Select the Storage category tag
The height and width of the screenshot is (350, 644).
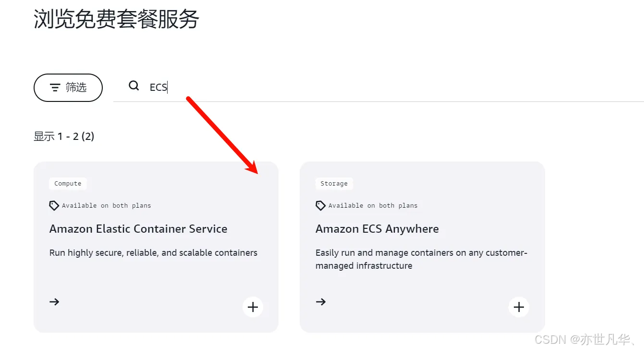[x=334, y=184]
